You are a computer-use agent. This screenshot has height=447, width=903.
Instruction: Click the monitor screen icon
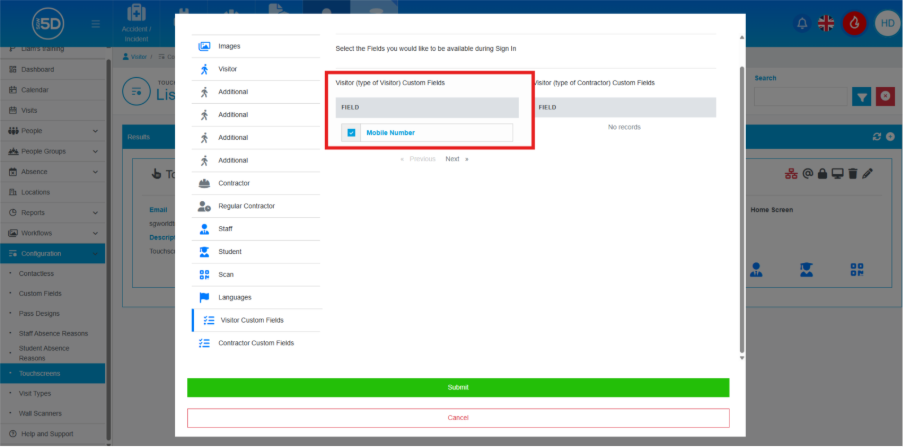(837, 173)
